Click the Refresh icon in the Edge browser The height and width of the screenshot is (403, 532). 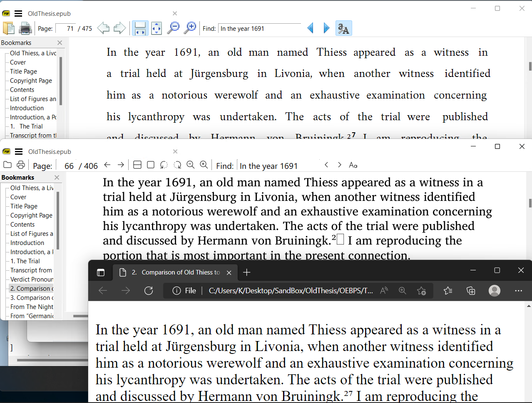(149, 291)
